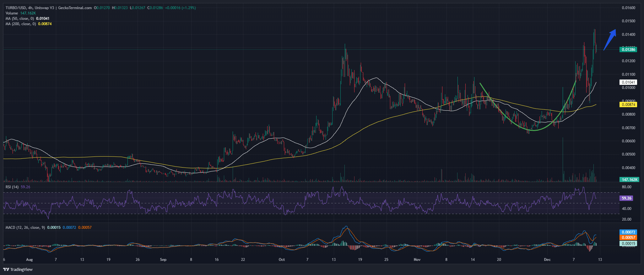Click the Sep label on time axis
This screenshot has height=275, width=644.
coord(163,260)
